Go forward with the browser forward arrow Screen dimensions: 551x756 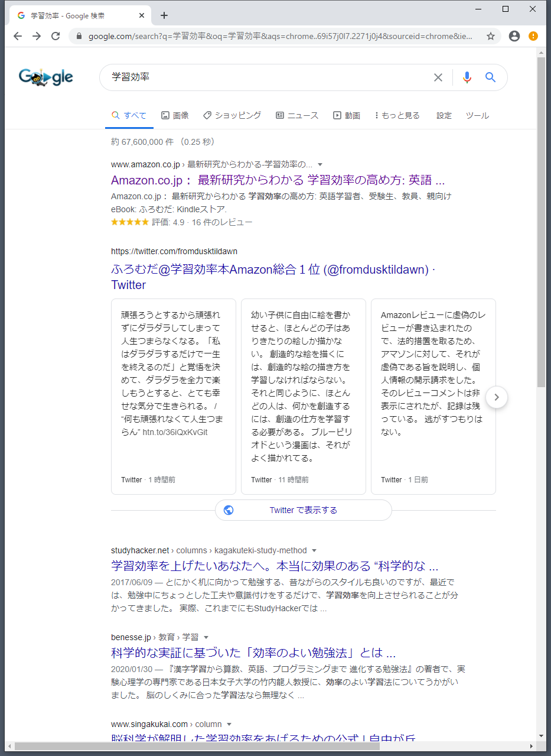tap(37, 36)
